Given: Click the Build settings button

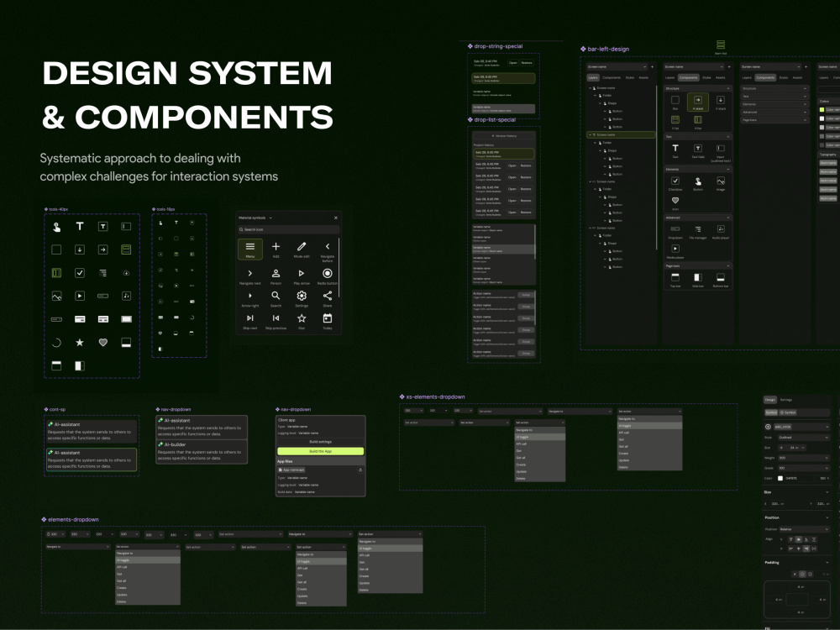Looking at the screenshot, I should tap(320, 442).
